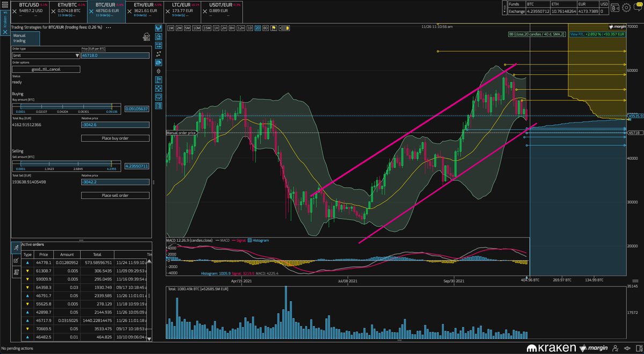Click the scatter points icon in chart toolbar
This screenshot has height=354, width=644.
pos(159,54)
